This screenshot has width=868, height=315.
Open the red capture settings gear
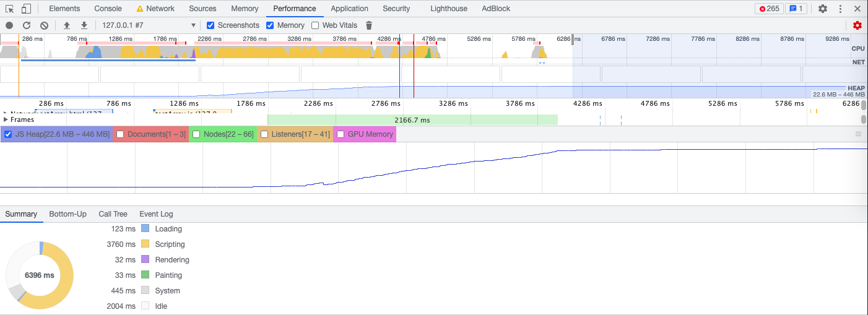(x=857, y=25)
